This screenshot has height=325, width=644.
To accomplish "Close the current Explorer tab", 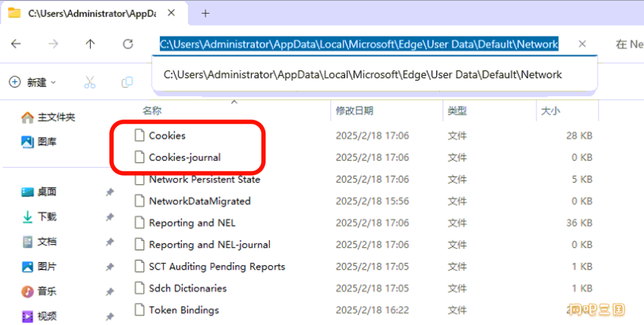I will pyautogui.click(x=172, y=13).
